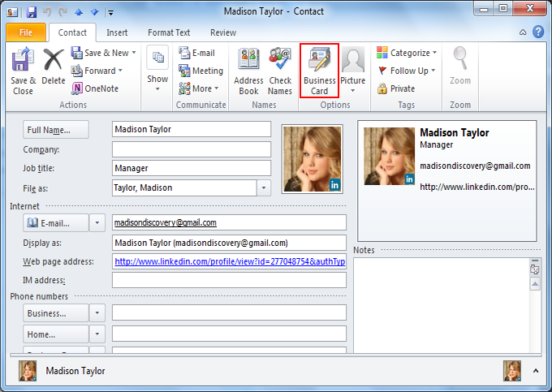Send contact to OneNote
This screenshot has width=552, height=392.
[x=95, y=88]
